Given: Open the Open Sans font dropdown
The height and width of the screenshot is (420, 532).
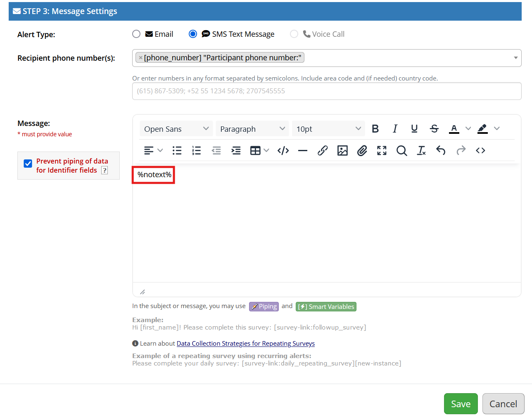Looking at the screenshot, I should pos(176,129).
